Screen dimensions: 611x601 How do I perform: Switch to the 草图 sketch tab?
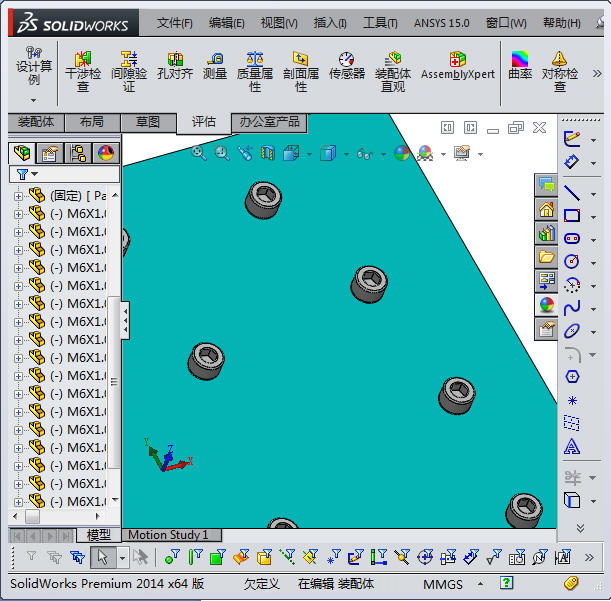(x=147, y=122)
